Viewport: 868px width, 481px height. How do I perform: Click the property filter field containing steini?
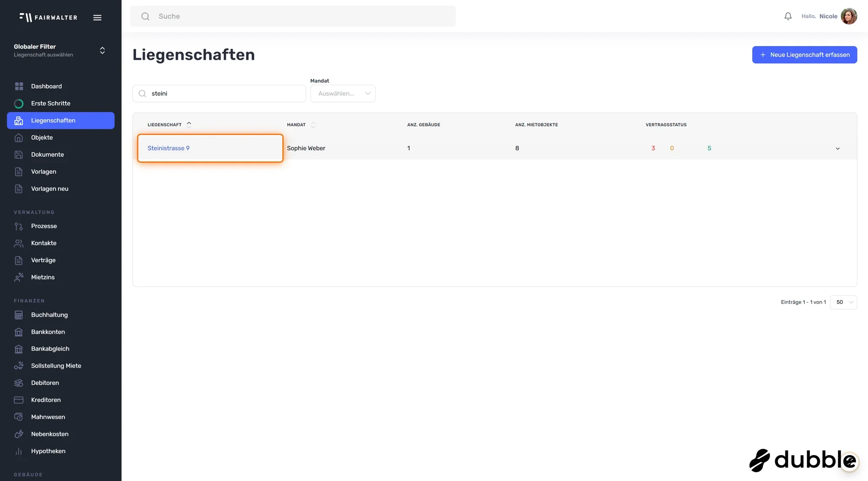click(x=219, y=94)
